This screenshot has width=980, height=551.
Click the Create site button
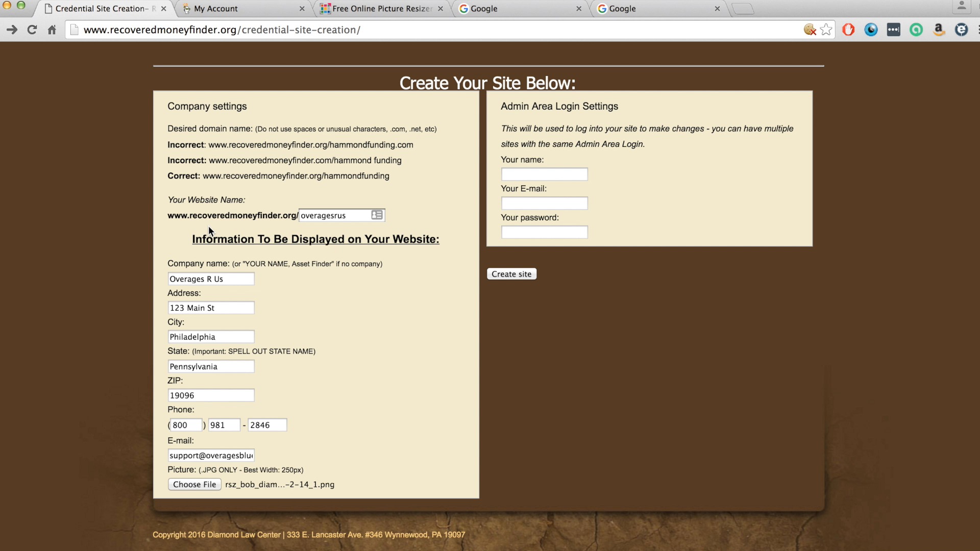[x=511, y=274]
